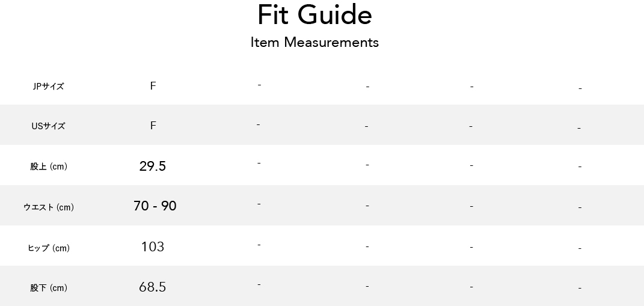The image size is (644, 306).
Task: Click the first dash in ヒップ row
Action: click(259, 245)
